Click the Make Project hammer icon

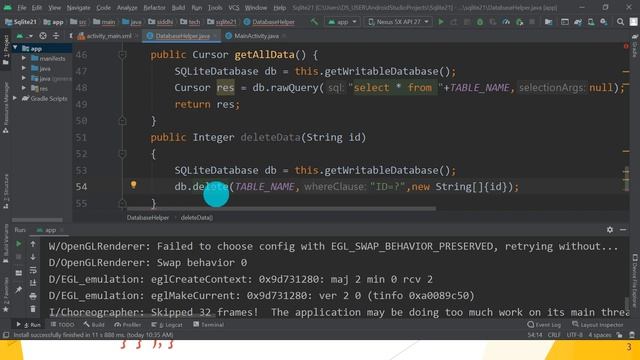[314, 22]
